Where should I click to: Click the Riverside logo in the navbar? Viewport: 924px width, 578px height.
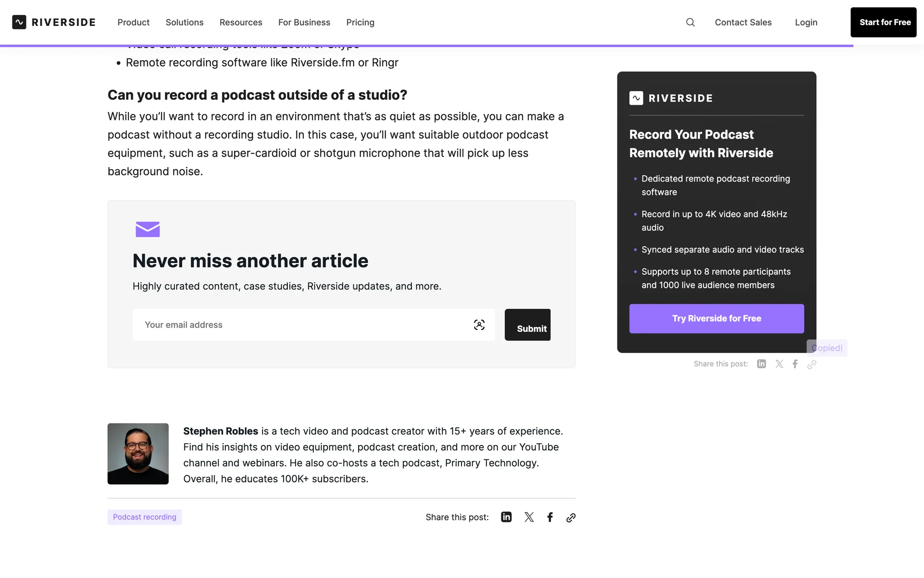click(54, 22)
